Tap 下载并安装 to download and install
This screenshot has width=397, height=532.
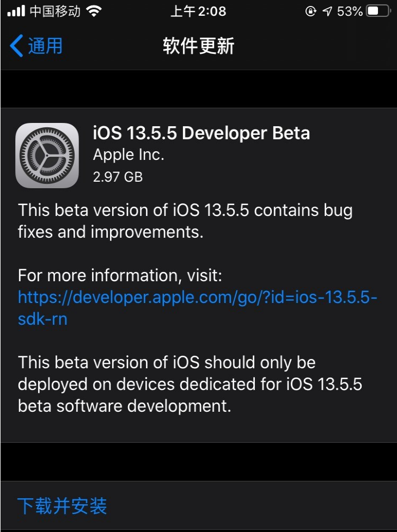tap(62, 506)
